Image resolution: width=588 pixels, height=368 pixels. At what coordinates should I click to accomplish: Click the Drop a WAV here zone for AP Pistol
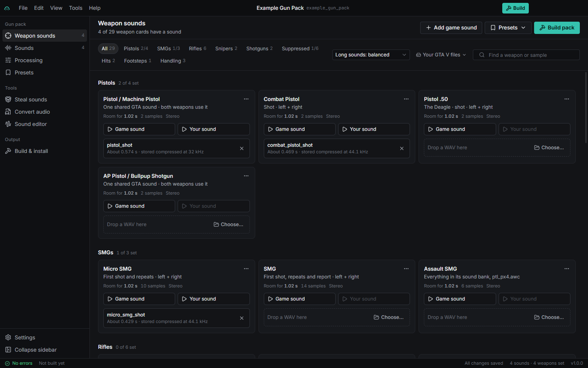click(176, 224)
